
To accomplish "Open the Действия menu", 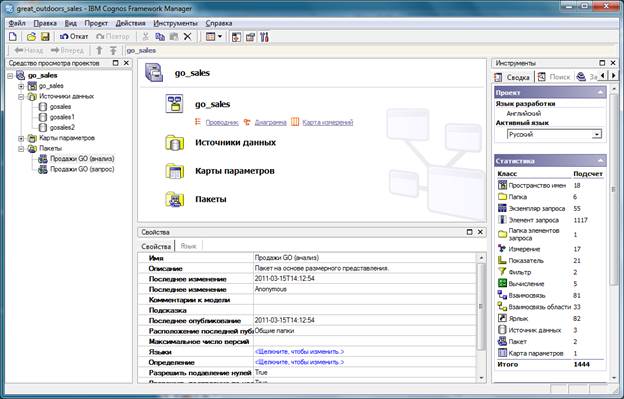I will click(130, 23).
